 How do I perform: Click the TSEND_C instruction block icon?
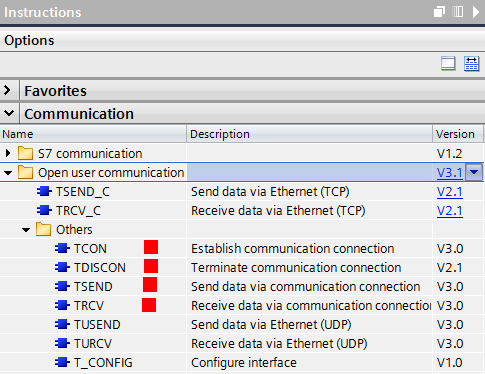44,191
